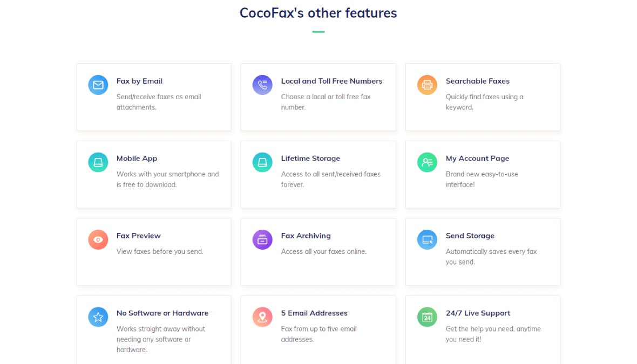Screen dimensions: 637x364
Task: Click the Lifetime Storage heading
Action: [310, 158]
